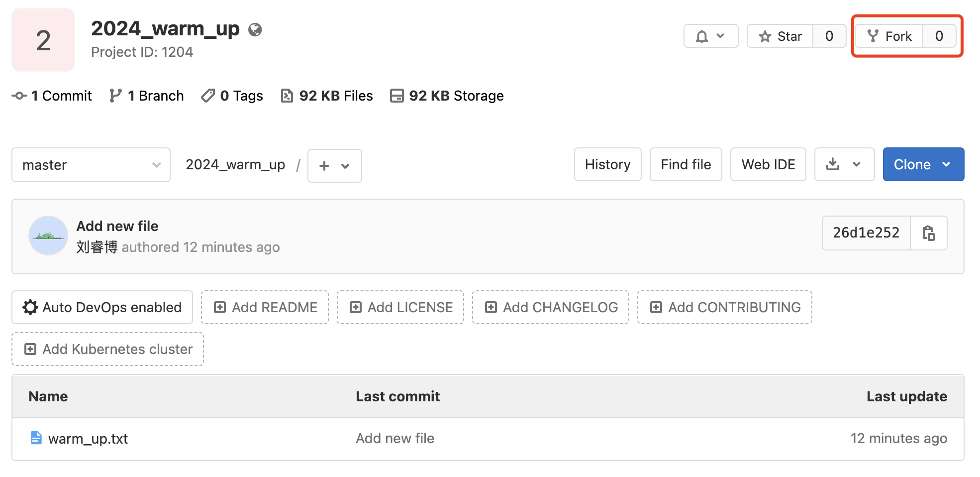The image size is (980, 477).
Task: Click Add LICENSE
Action: [400, 307]
